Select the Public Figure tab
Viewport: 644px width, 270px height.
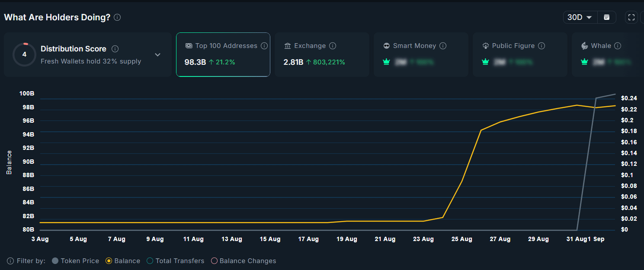point(520,54)
